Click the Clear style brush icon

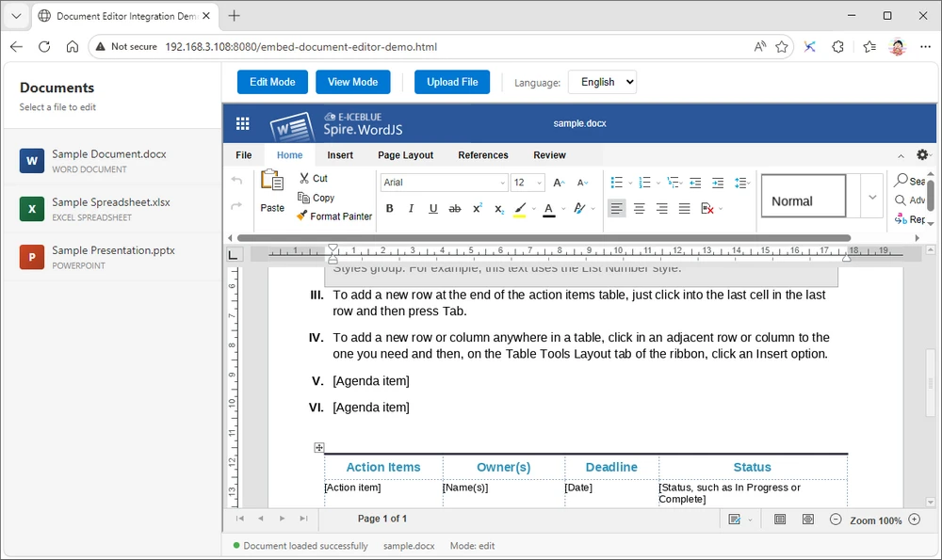click(579, 208)
